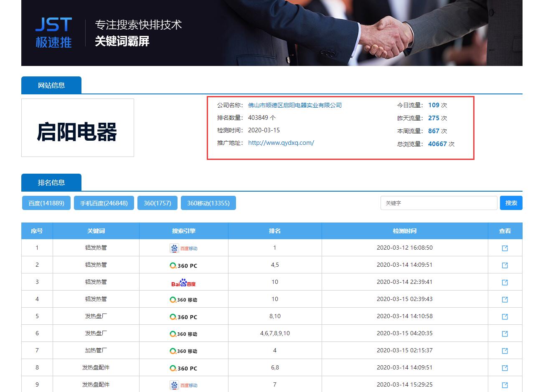This screenshot has width=543, height=392.
Task: Click the 百度移动 engine icon in row 1
Action: (x=184, y=248)
